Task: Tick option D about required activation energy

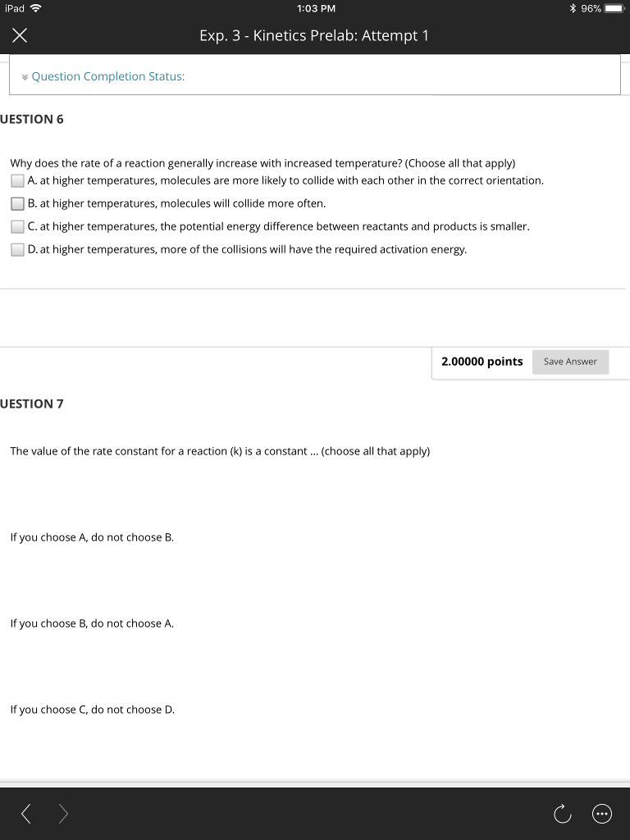Action: [x=17, y=249]
